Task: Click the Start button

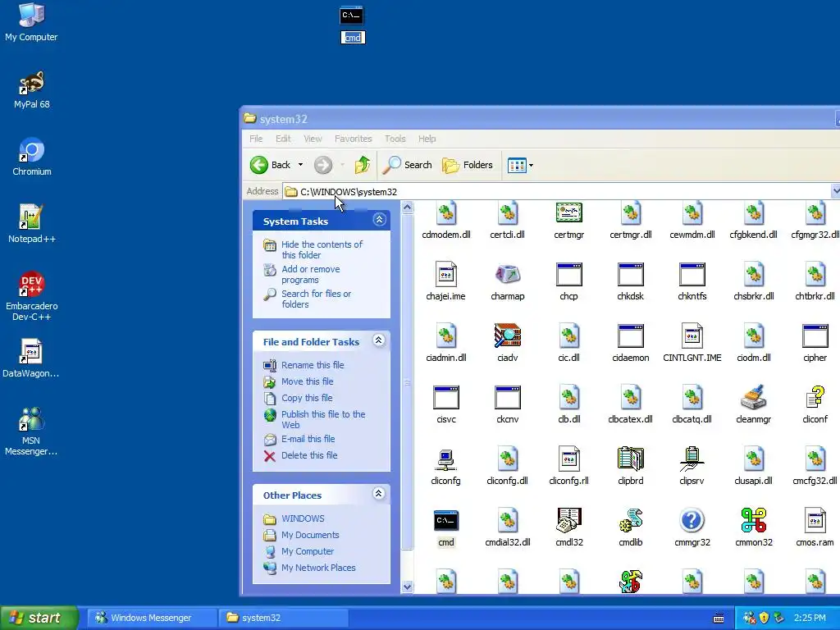Action: pyautogui.click(x=39, y=618)
